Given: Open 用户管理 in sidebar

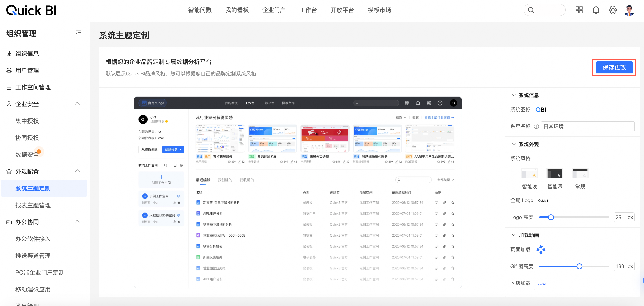Looking at the screenshot, I should click(x=27, y=70).
